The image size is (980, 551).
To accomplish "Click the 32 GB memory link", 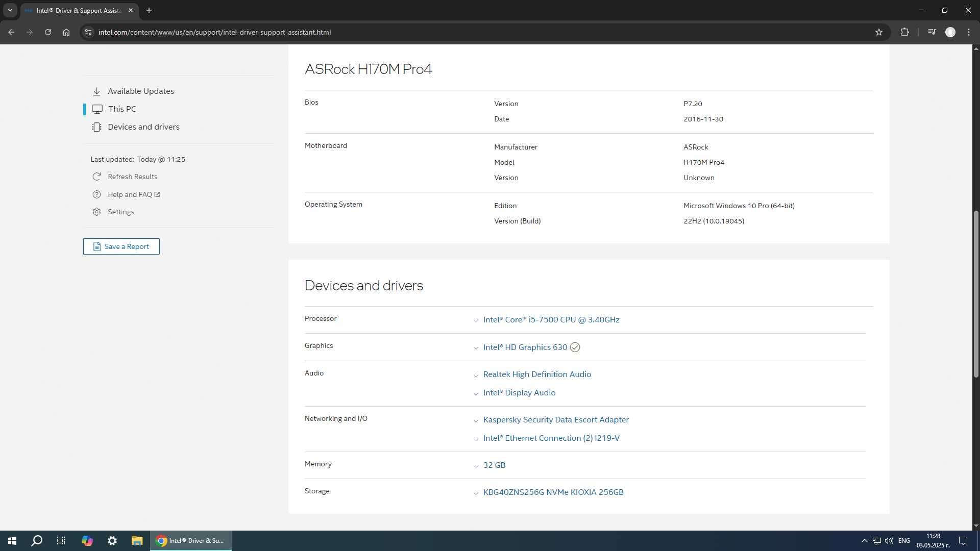I will (494, 465).
